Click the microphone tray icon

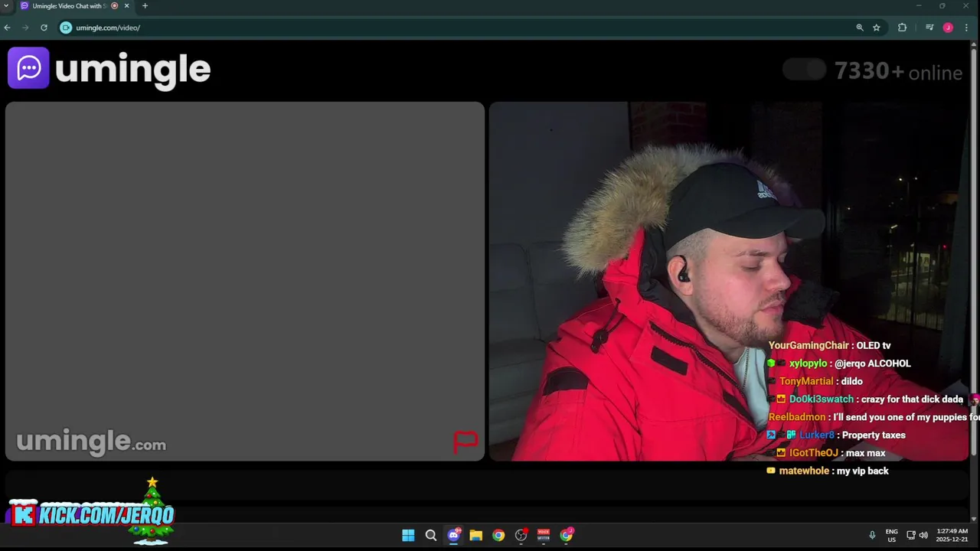(872, 535)
